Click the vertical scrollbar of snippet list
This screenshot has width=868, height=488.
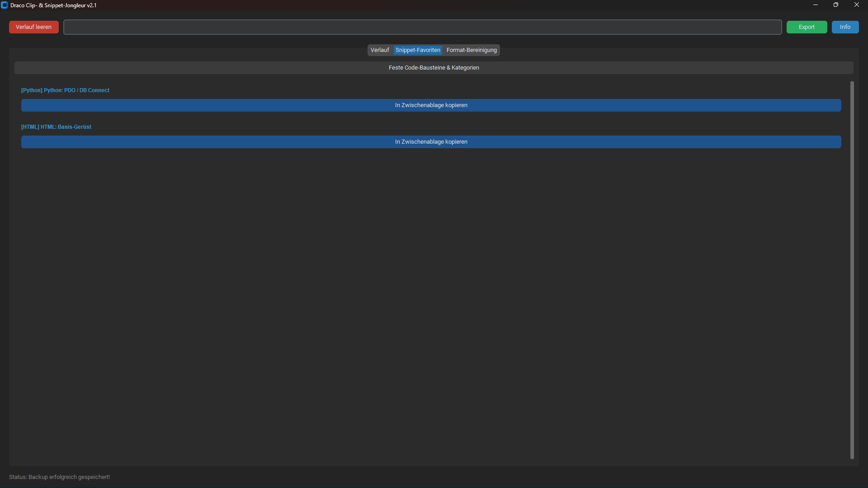[852, 270]
